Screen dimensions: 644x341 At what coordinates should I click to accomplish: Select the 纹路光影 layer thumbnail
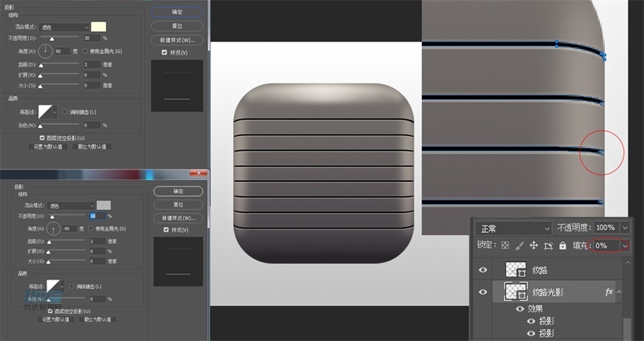click(515, 291)
